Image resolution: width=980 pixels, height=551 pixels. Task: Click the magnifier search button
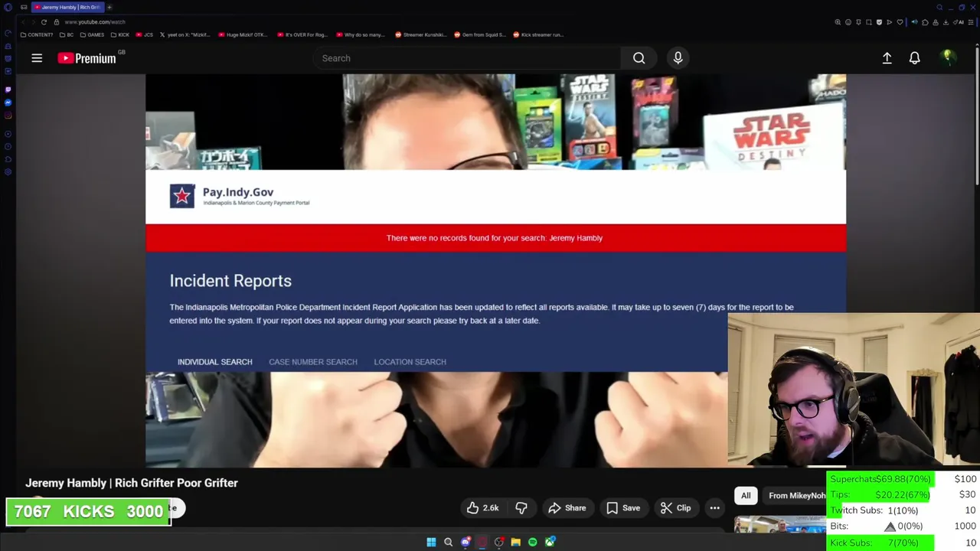pyautogui.click(x=639, y=58)
